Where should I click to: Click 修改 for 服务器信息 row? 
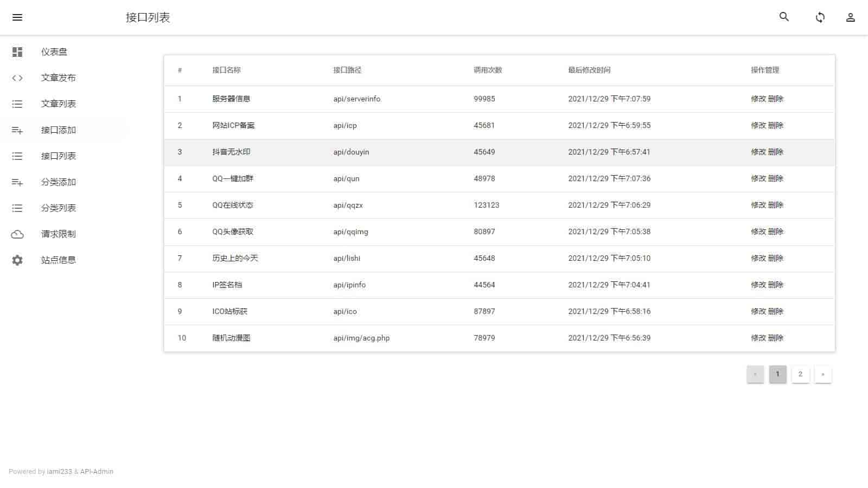coord(758,99)
